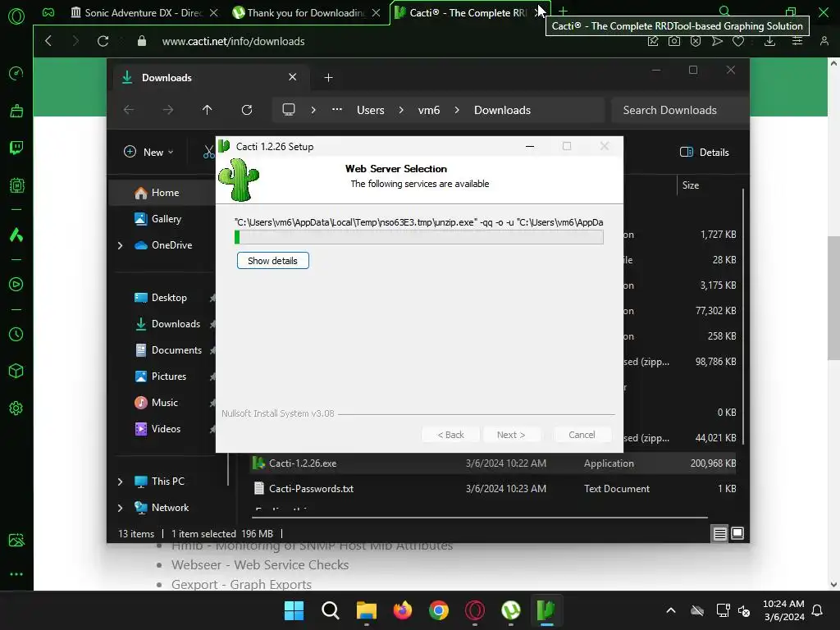
Task: Click the Next button in Cacti setup
Action: coord(511,435)
